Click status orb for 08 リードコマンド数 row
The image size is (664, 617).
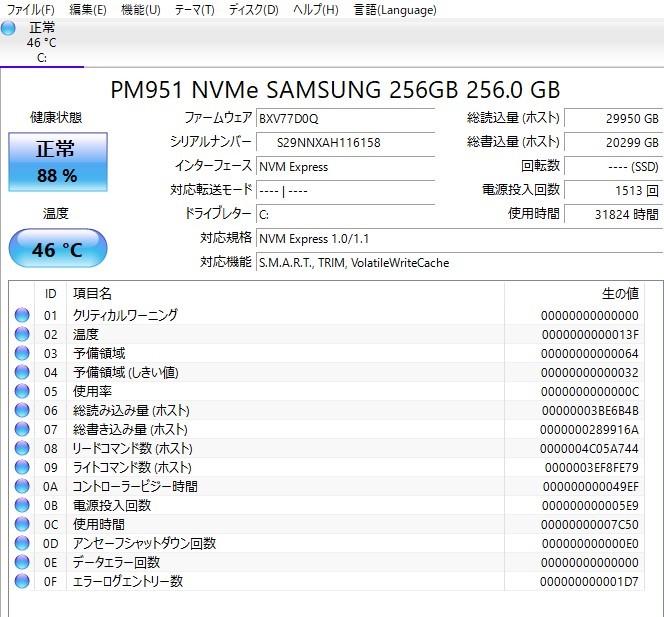coord(22,448)
